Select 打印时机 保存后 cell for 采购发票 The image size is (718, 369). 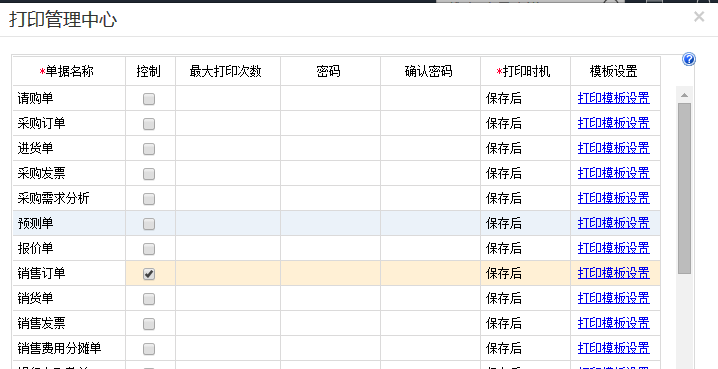point(525,174)
